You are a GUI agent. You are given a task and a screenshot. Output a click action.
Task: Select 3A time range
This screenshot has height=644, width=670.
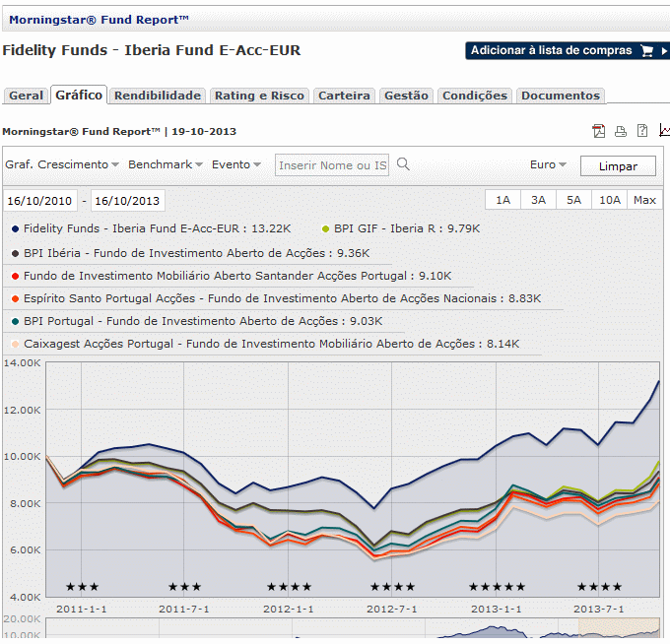click(538, 200)
